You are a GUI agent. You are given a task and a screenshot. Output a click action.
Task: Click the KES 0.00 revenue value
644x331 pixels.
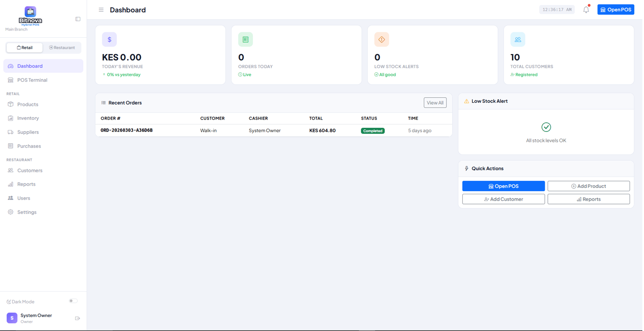(x=122, y=57)
